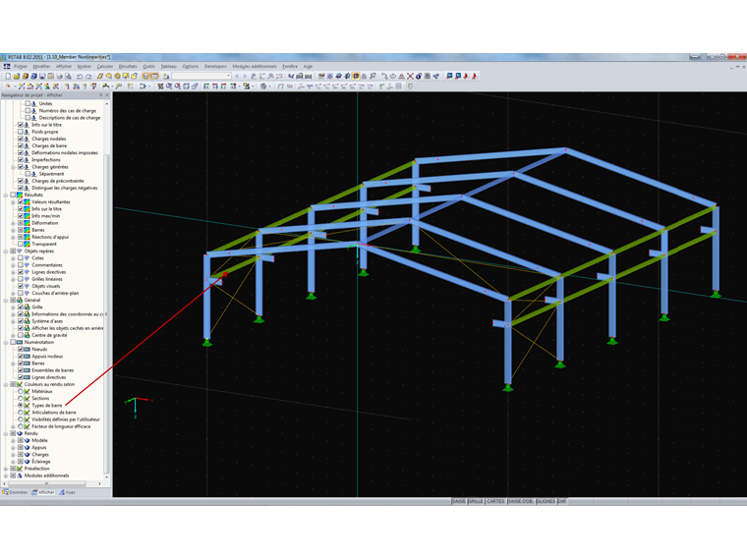This screenshot has width=747, height=560.
Task: Uncheck the Lignes directives checkbox under Objets repères
Action: (21, 272)
